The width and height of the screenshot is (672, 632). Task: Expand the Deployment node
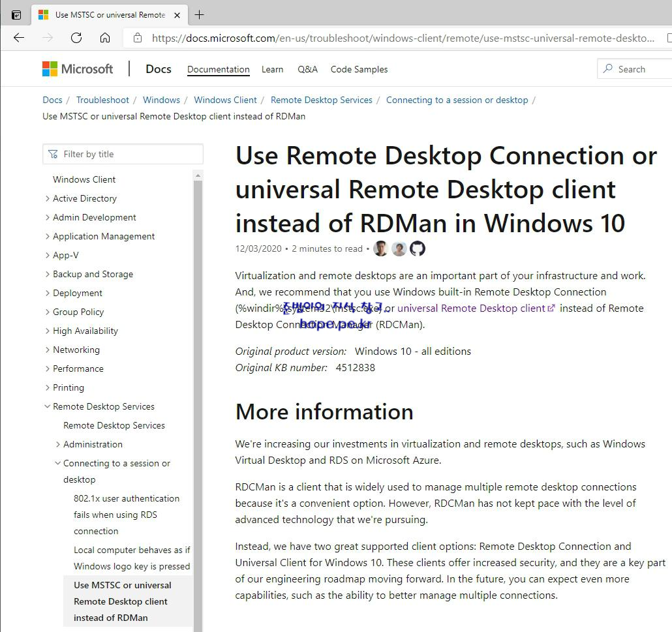click(x=47, y=293)
